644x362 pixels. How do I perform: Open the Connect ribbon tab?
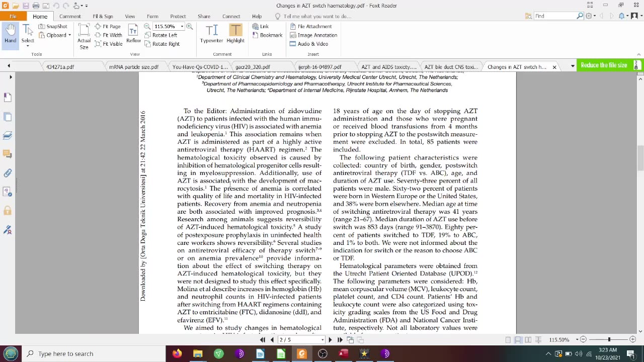tap(231, 16)
